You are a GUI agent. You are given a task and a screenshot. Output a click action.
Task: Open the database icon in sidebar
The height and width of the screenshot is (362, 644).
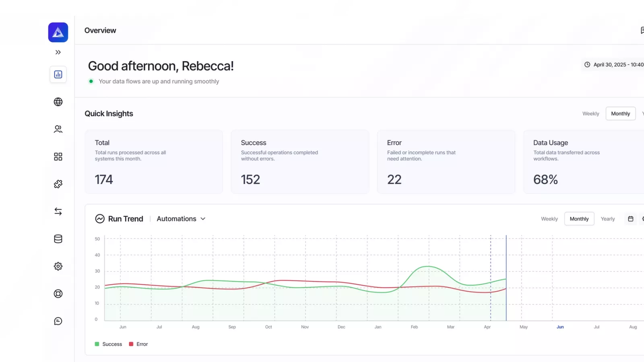[58, 239]
